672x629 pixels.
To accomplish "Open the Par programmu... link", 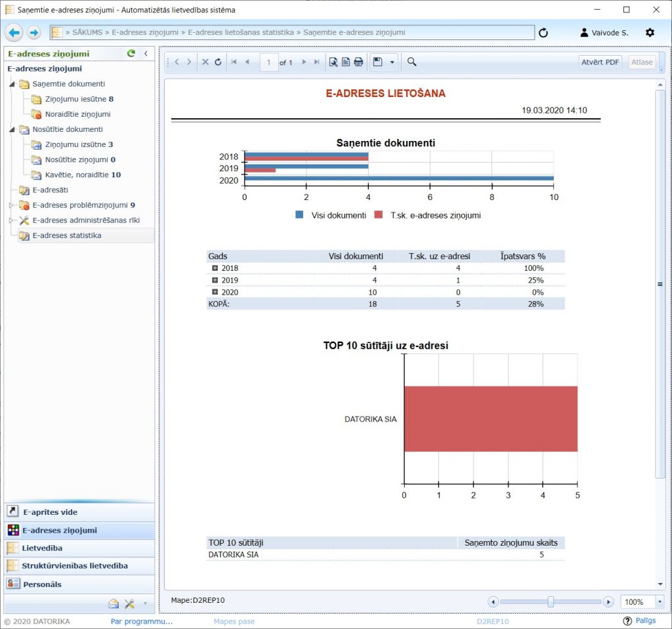I will coord(141,621).
